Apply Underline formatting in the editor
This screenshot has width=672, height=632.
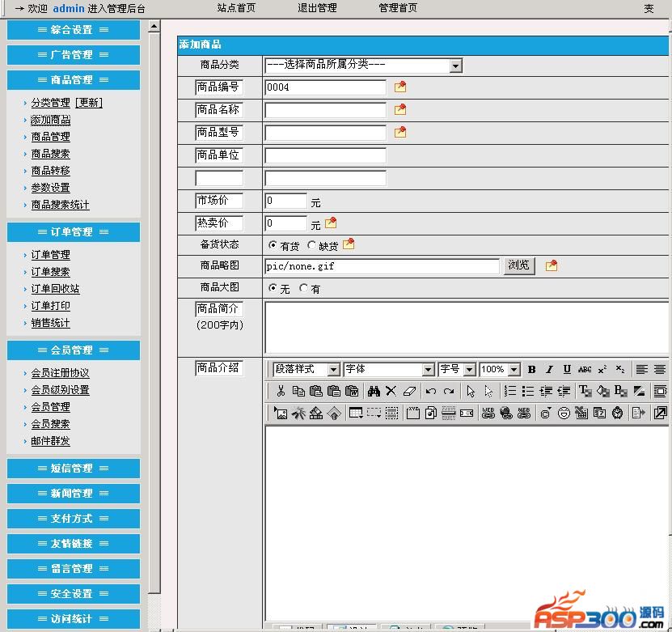coord(567,370)
